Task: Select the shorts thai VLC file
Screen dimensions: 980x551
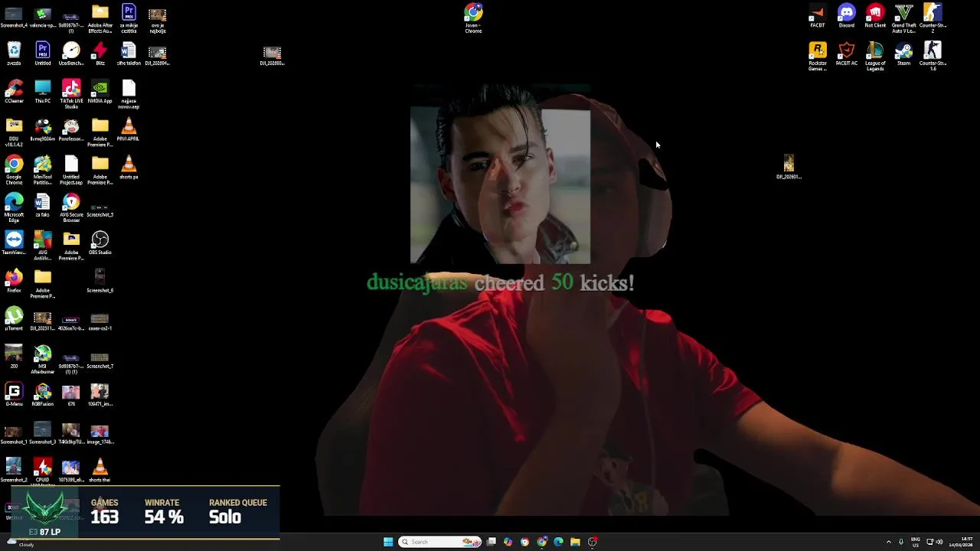Action: (x=100, y=471)
